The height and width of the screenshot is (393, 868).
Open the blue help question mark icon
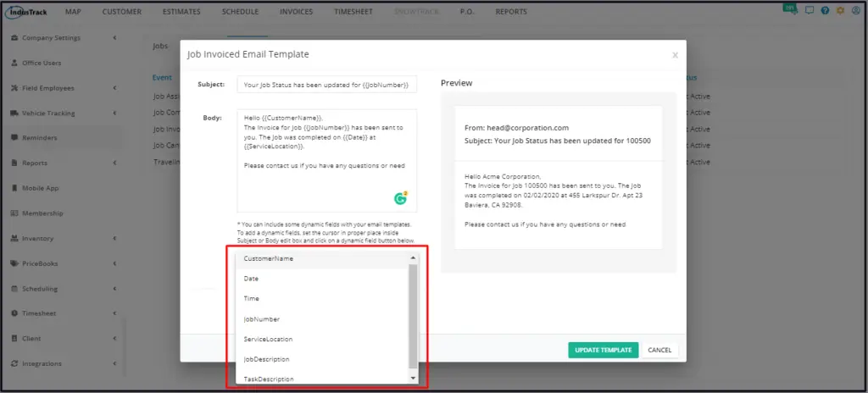[x=825, y=10]
